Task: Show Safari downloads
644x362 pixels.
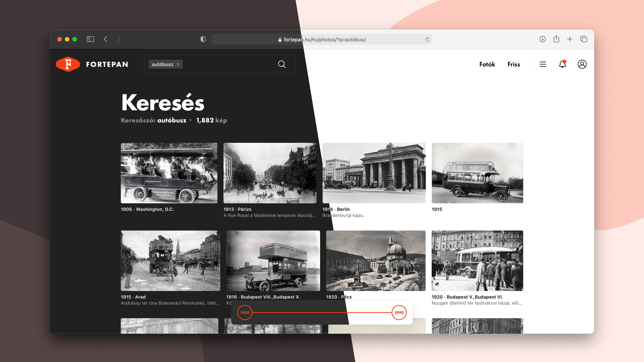Action: click(542, 39)
